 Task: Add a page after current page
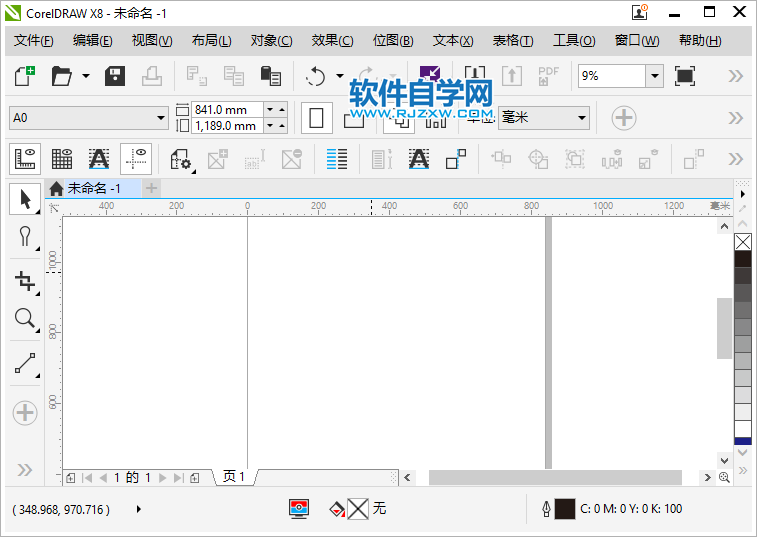point(195,478)
